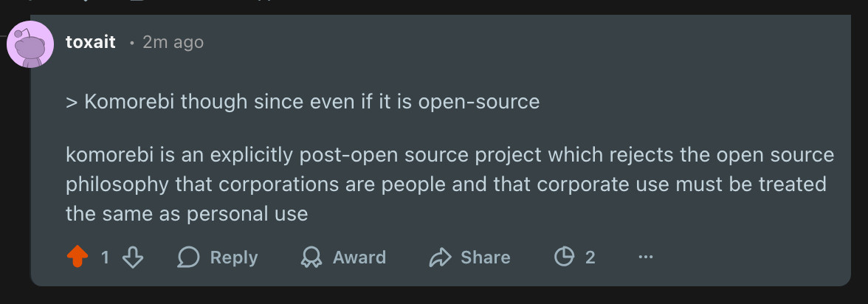
Task: Click the Award ribbon icon
Action: [x=311, y=257]
